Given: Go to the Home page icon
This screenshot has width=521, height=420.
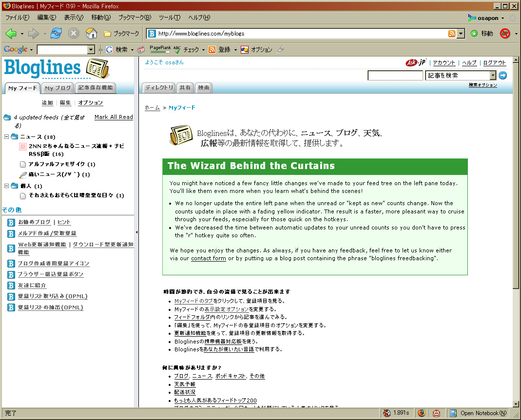Looking at the screenshot, I should click(x=91, y=33).
